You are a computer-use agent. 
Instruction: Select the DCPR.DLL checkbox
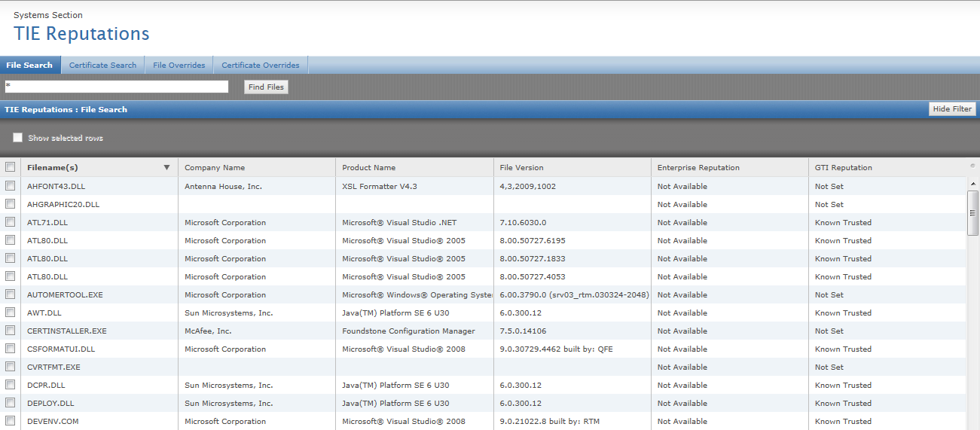coord(11,384)
